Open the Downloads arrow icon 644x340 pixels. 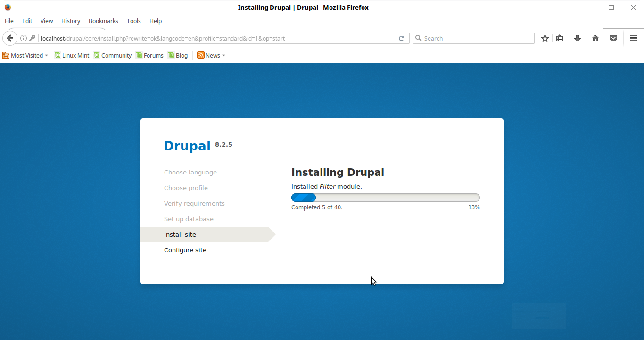point(578,38)
